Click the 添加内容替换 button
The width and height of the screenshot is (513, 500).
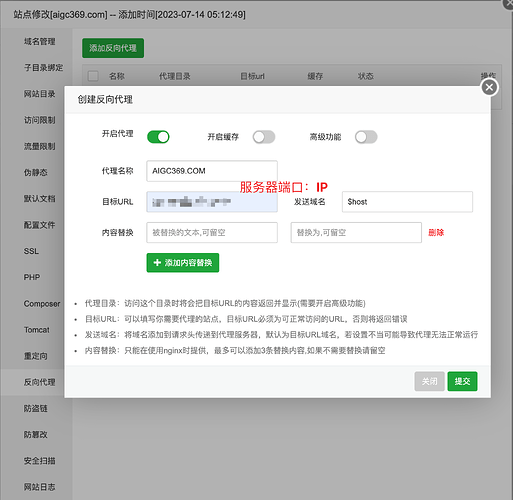point(183,263)
